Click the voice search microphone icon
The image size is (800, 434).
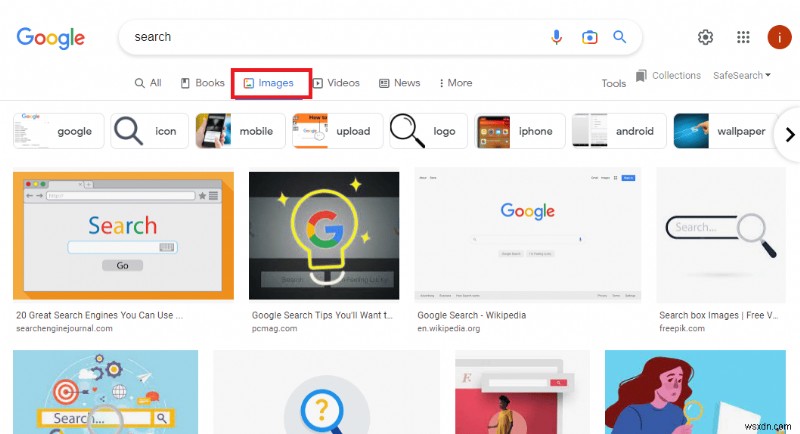pos(557,37)
